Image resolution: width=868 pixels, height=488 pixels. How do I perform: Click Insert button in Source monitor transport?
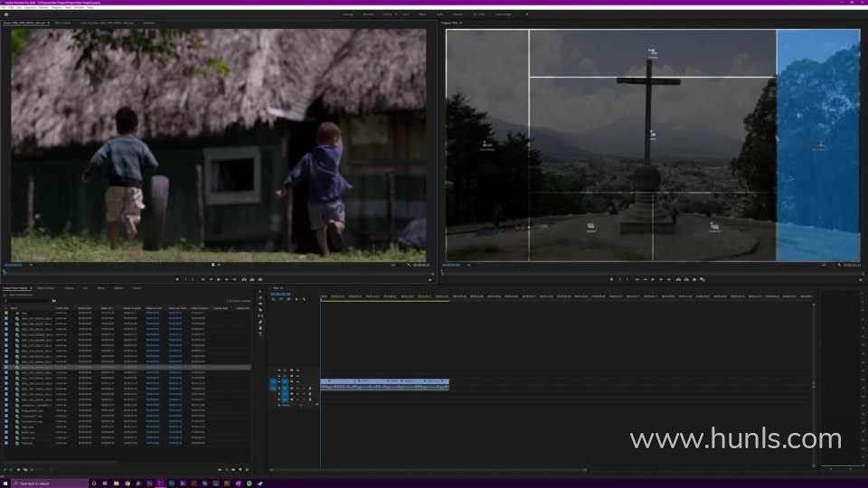[x=243, y=279]
